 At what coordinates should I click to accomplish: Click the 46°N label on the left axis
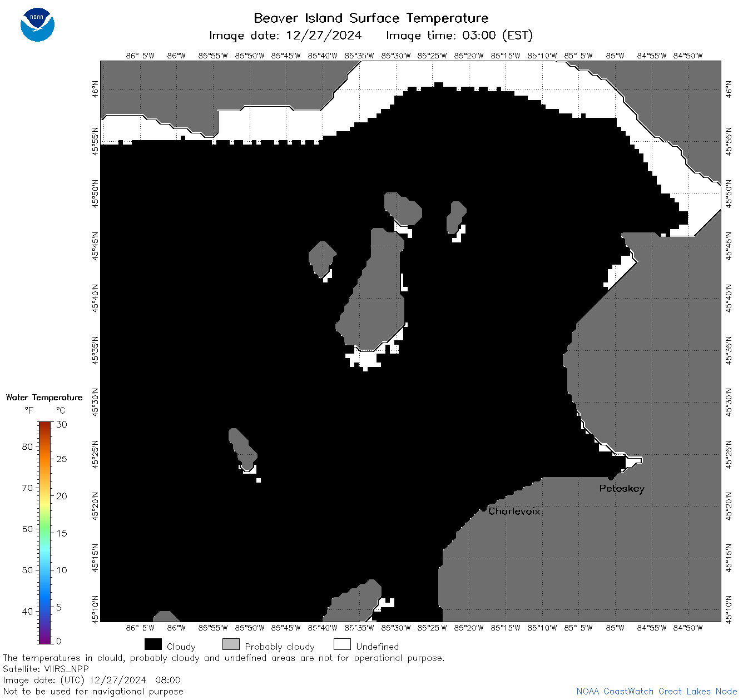pyautogui.click(x=95, y=89)
